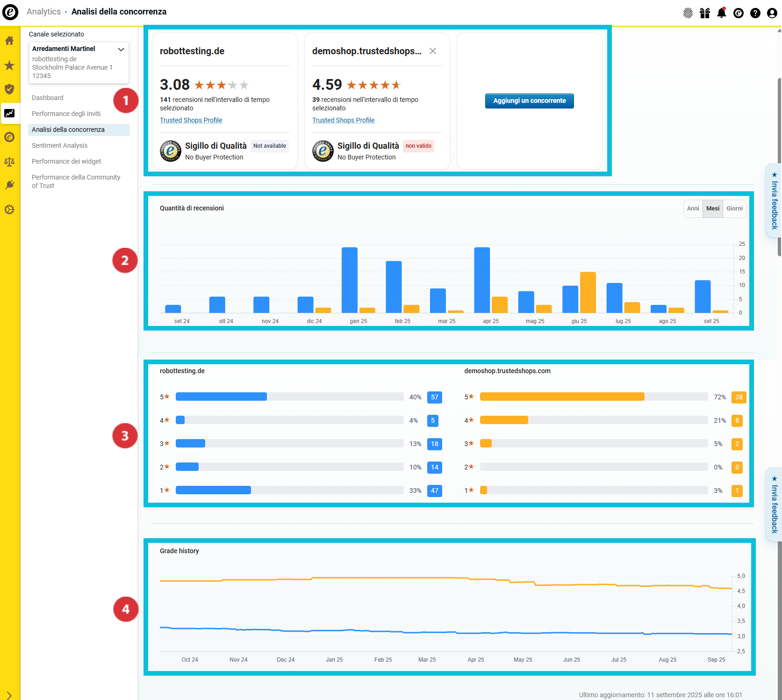Switch chart view to Giorni
The width and height of the screenshot is (782, 700).
coord(734,209)
